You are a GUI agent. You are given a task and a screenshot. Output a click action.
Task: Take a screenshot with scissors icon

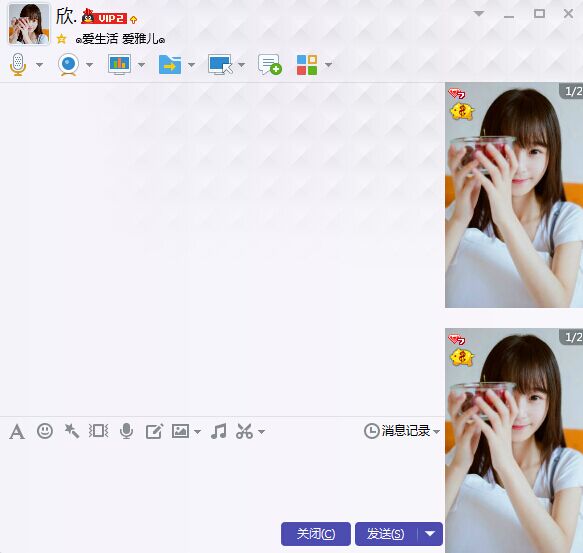pos(245,431)
